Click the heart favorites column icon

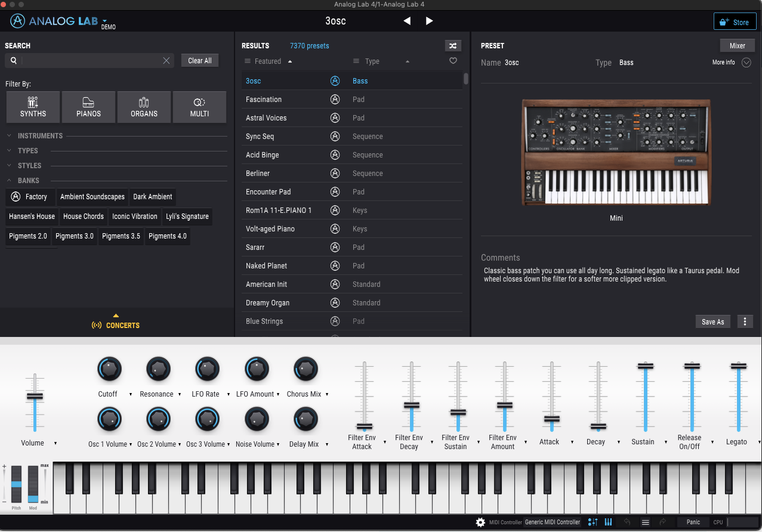coord(453,61)
